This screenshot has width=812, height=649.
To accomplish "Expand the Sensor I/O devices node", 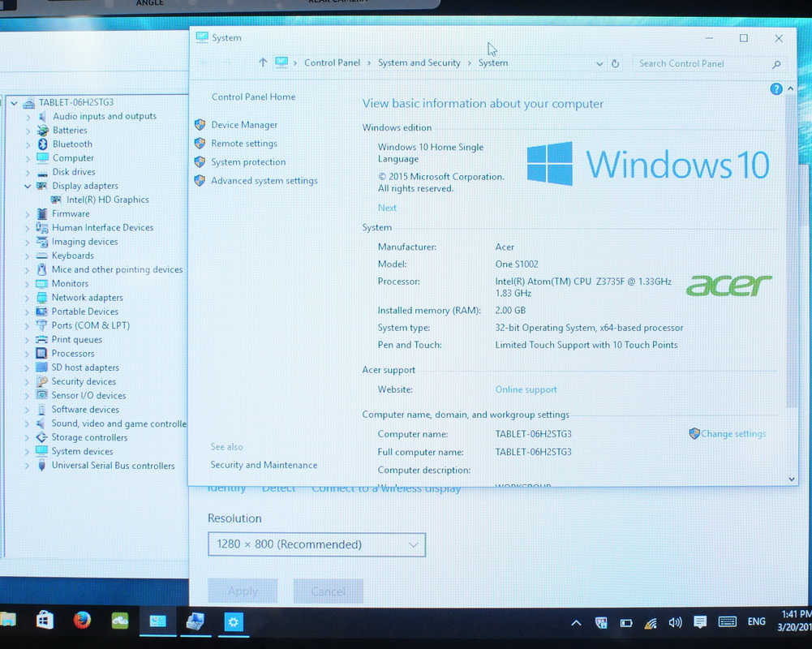I will point(27,396).
